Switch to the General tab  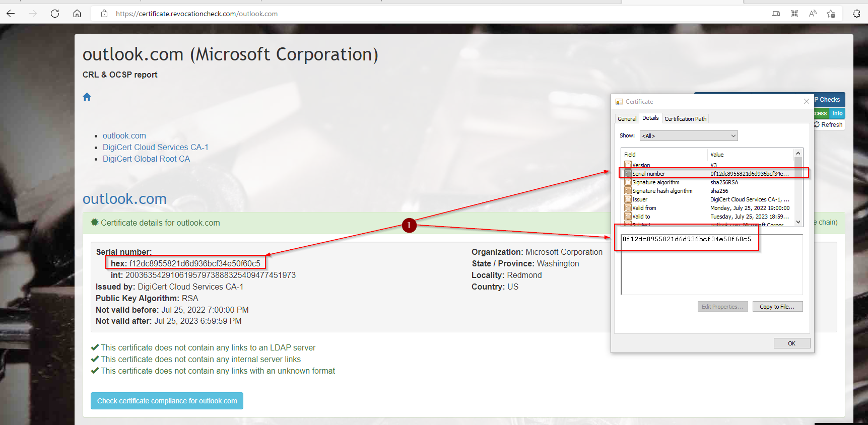(627, 119)
